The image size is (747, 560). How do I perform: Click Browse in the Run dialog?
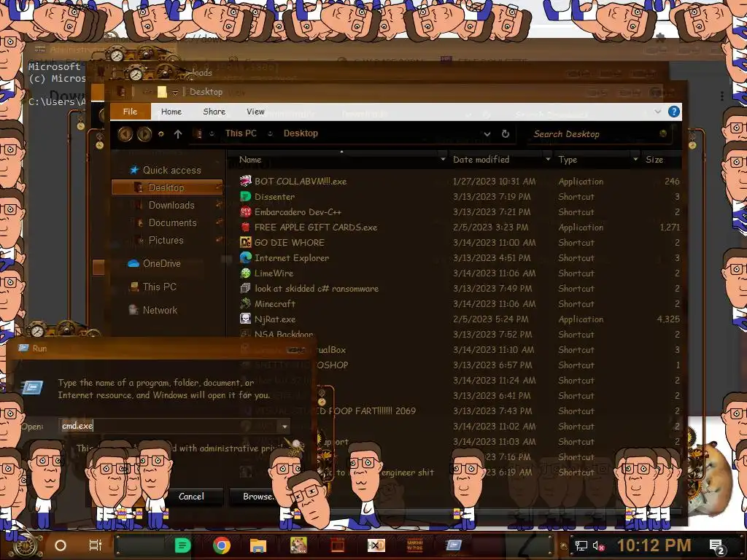(x=258, y=496)
